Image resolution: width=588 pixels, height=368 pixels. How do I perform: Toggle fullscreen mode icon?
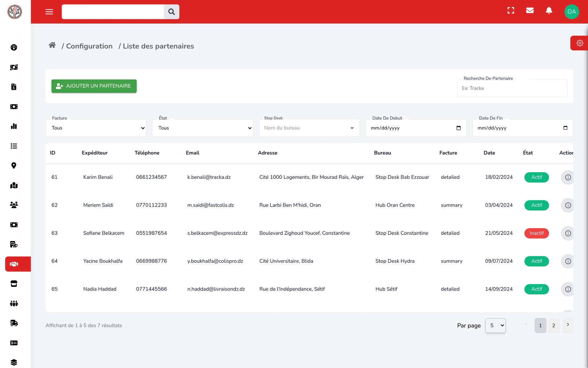(x=511, y=11)
